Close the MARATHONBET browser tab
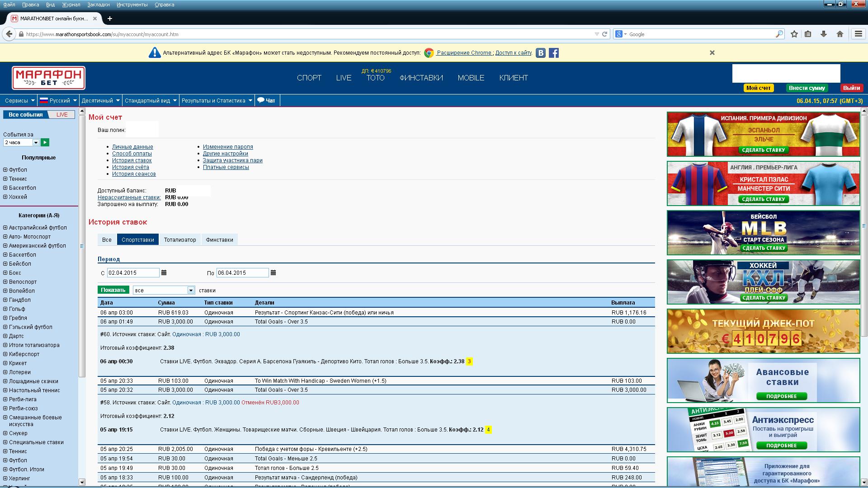868x488 pixels. click(x=95, y=19)
